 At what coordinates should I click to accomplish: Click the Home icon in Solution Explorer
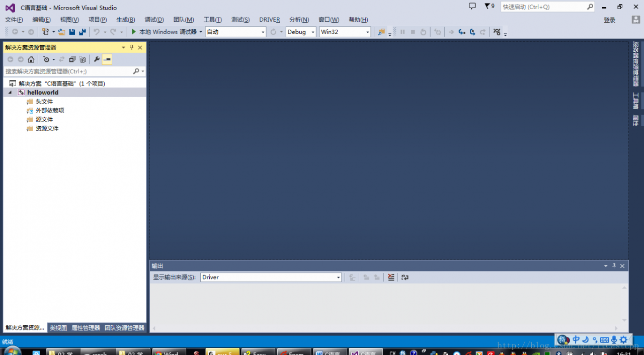[31, 59]
